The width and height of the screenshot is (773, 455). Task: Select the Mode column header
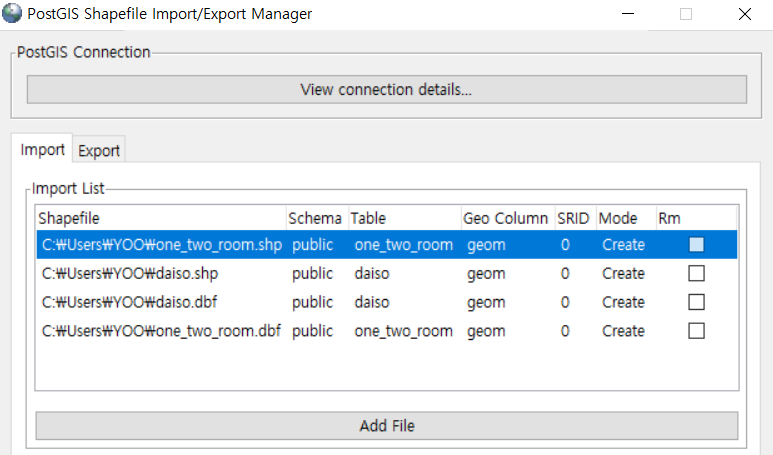[626, 218]
